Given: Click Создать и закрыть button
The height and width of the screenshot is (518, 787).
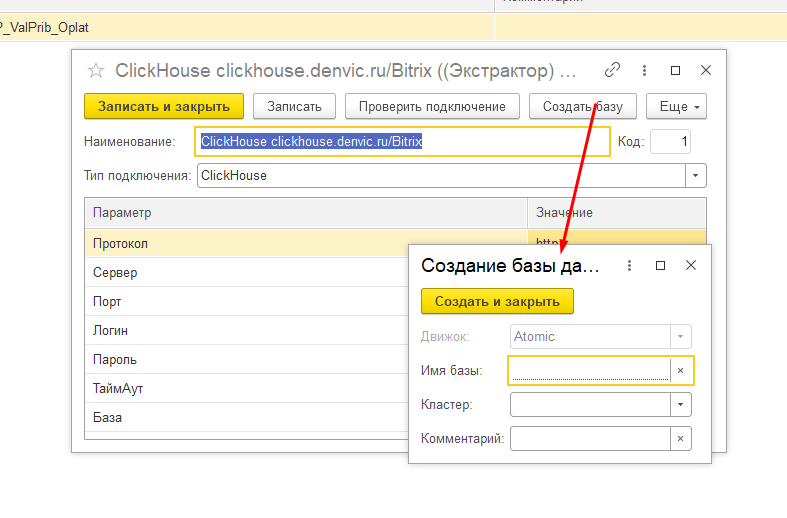Looking at the screenshot, I should click(x=497, y=301).
